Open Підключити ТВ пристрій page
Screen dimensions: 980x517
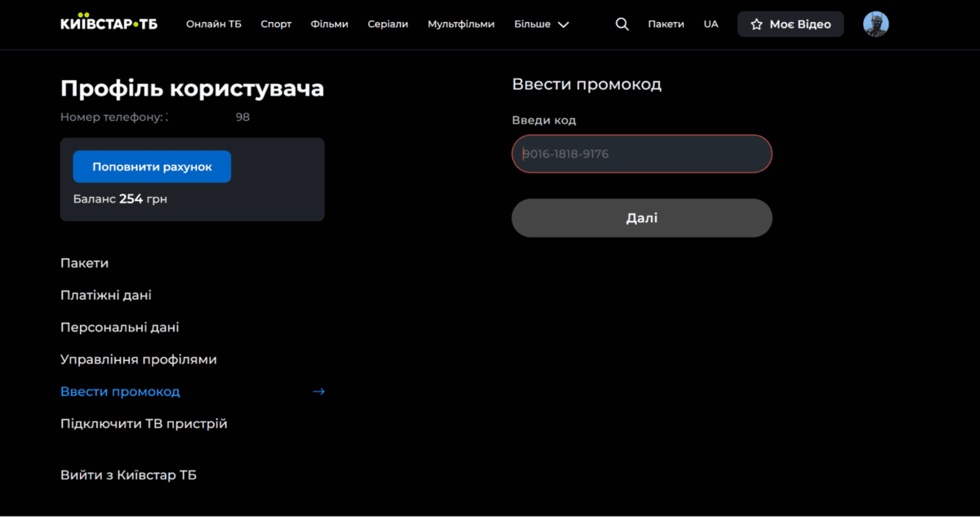pyautogui.click(x=144, y=424)
